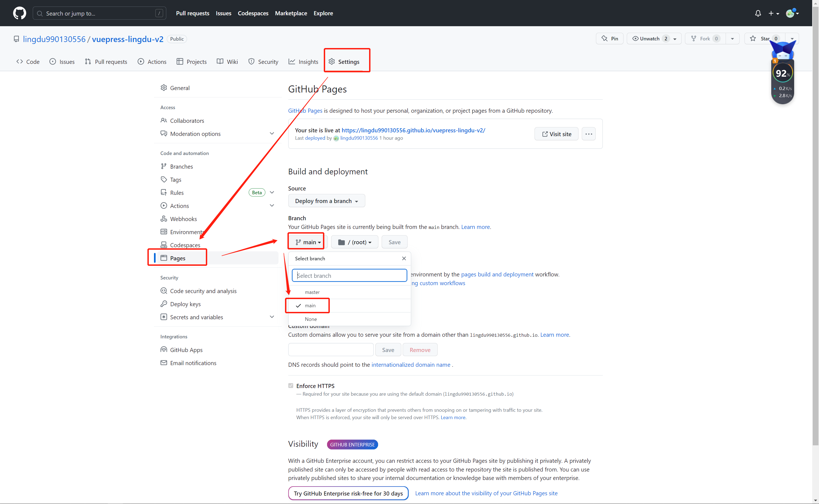
Task: Open the Marketplace menu item
Action: [291, 13]
